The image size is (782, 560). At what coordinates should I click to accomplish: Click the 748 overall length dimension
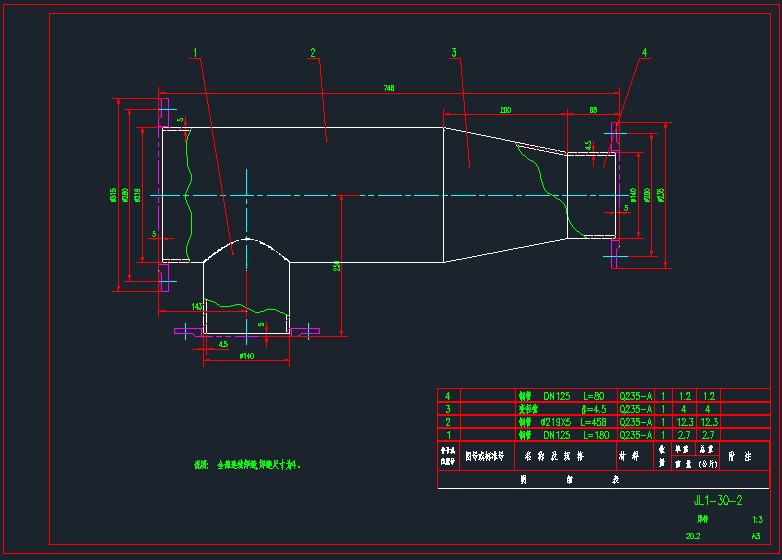click(x=389, y=89)
